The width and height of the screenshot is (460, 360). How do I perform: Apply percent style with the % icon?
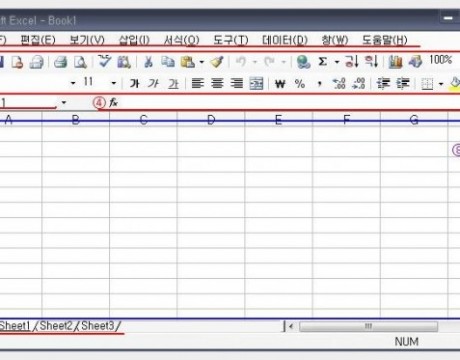coord(300,84)
